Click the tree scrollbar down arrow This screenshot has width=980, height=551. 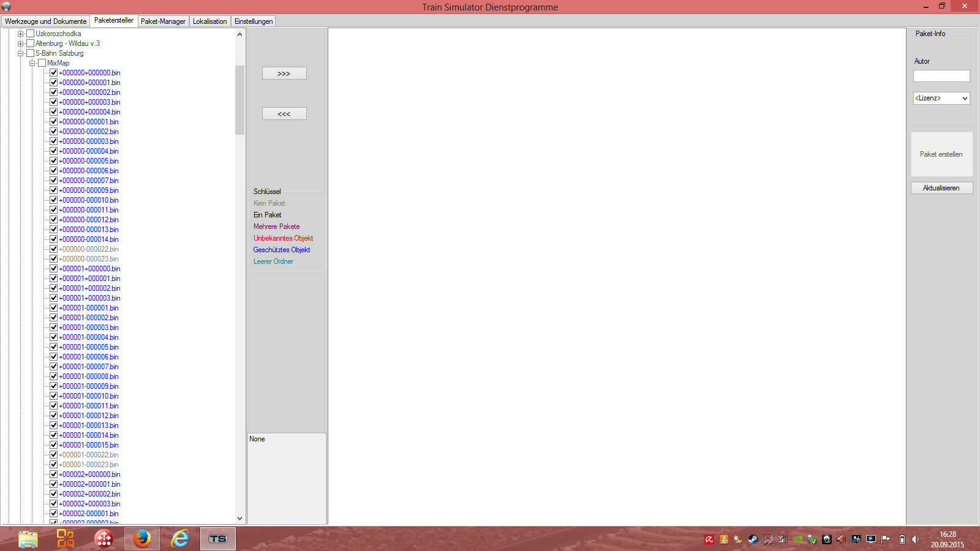click(239, 519)
